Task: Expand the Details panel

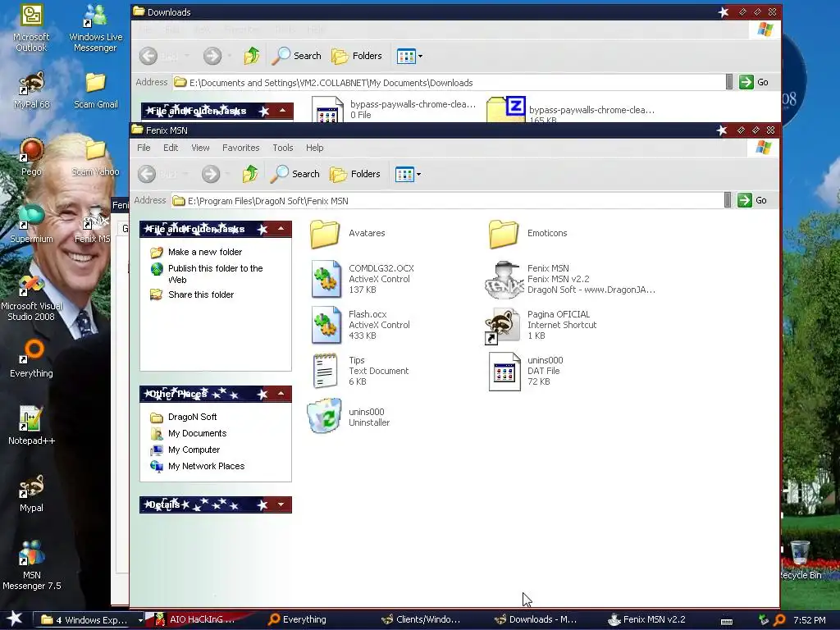Action: 281,504
